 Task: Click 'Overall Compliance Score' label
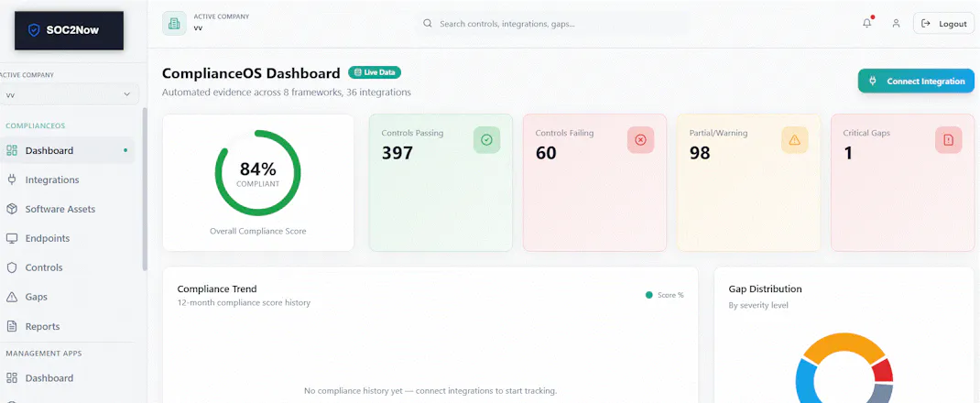[x=258, y=231]
